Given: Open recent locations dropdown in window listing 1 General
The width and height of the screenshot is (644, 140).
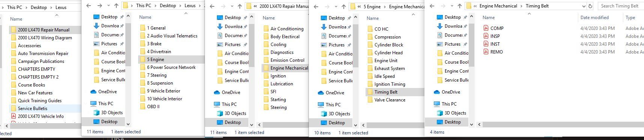Looking at the screenshot, I should point(108,6).
